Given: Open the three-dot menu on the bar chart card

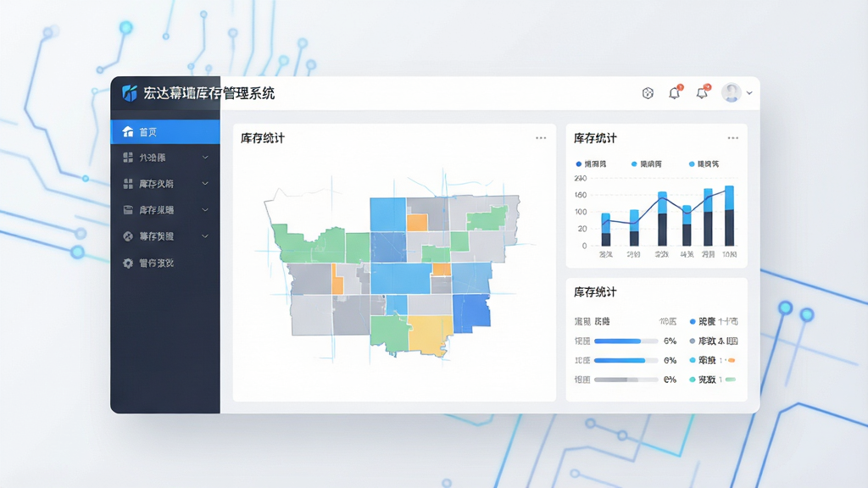Looking at the screenshot, I should click(733, 138).
